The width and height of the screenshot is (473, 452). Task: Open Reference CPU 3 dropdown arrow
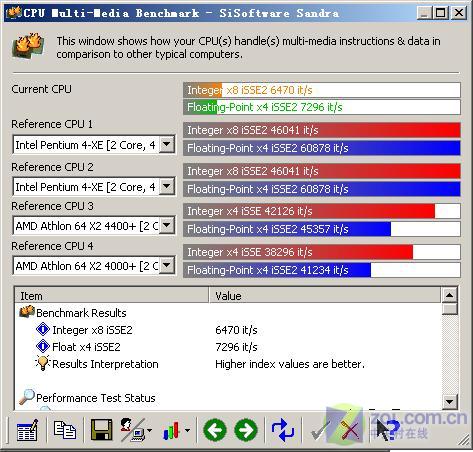[167, 225]
